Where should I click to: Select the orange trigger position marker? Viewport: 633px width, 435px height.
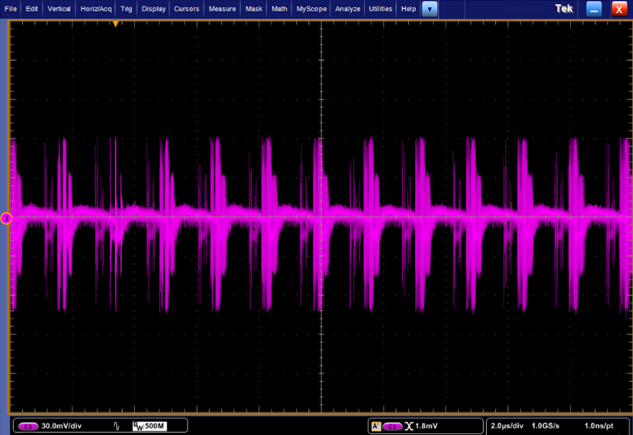[116, 22]
